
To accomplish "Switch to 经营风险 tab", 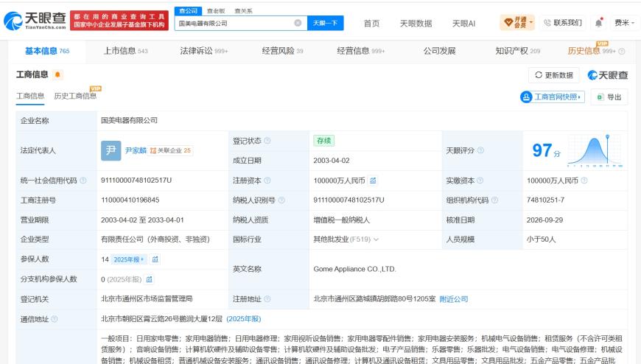I will tap(282, 51).
